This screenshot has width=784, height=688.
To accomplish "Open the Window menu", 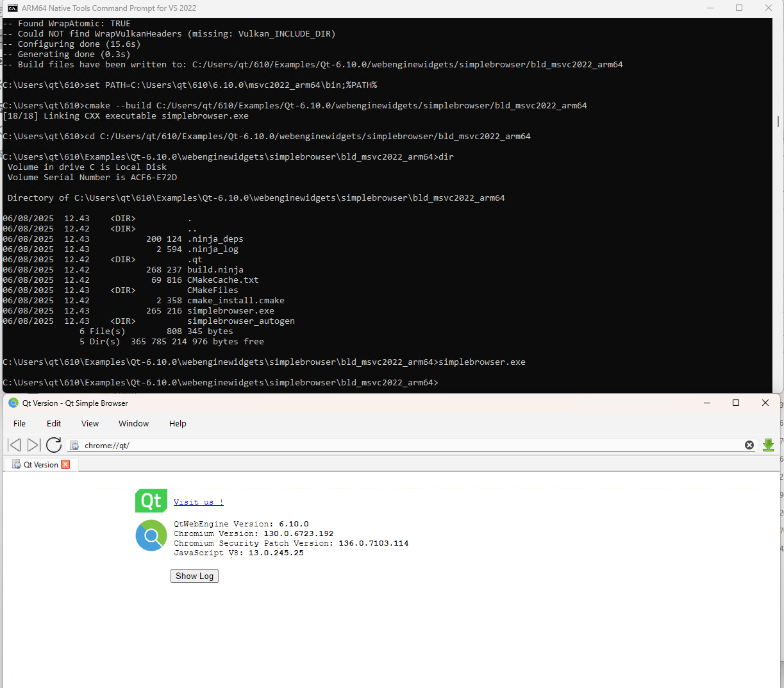I will (133, 423).
